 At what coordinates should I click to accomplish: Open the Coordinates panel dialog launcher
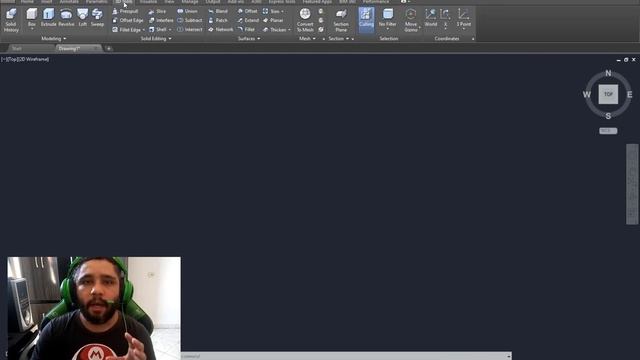tap(473, 39)
